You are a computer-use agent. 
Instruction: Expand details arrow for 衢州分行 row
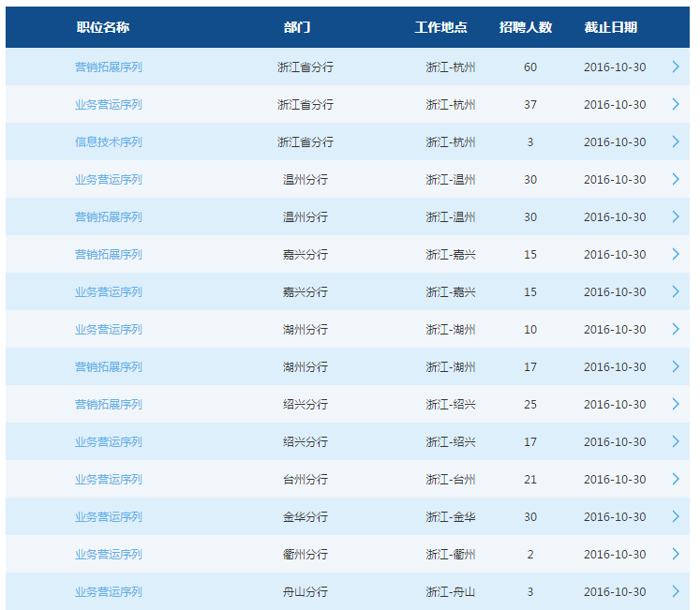point(675,555)
